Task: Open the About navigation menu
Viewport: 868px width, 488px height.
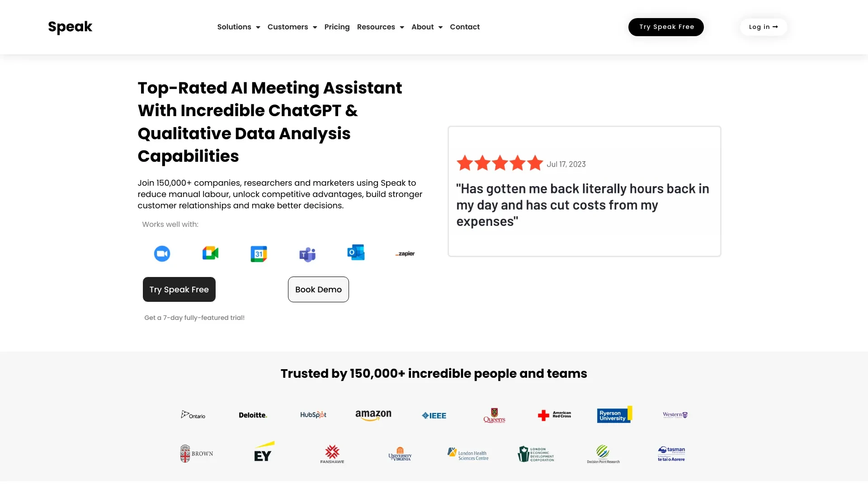Action: (x=427, y=27)
